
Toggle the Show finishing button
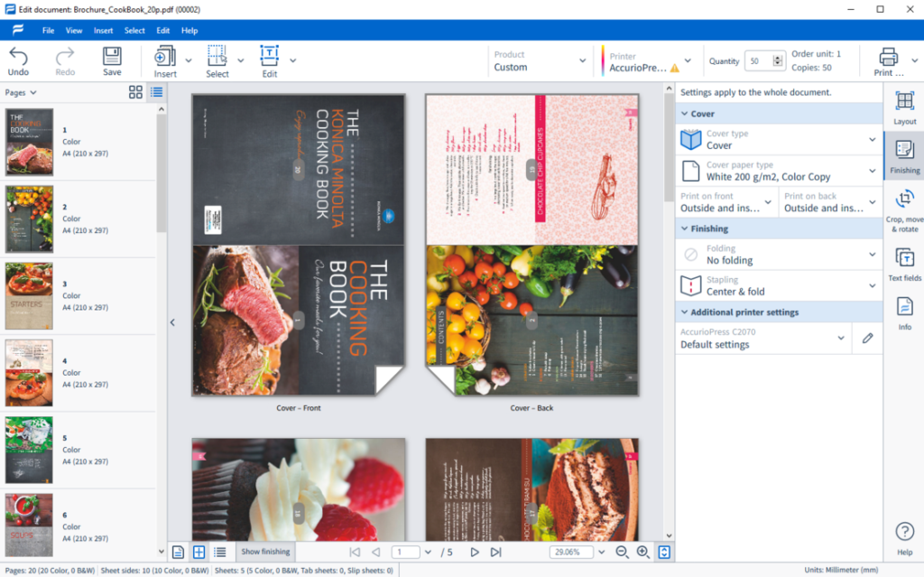[x=266, y=552]
